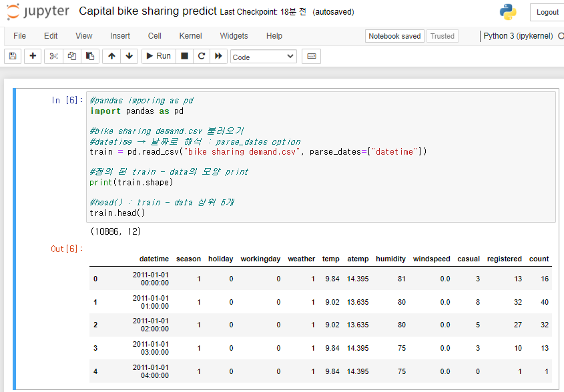Click the count column header
Screen dimensions: 564x392
tap(539, 259)
